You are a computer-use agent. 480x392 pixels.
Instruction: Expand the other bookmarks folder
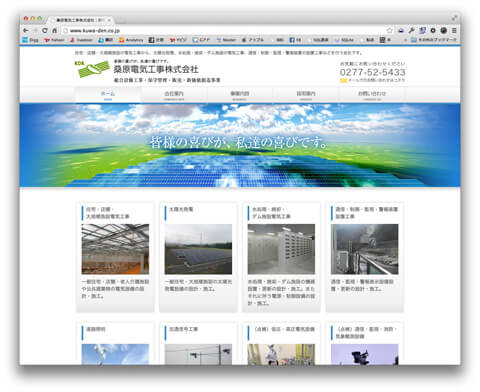433,40
